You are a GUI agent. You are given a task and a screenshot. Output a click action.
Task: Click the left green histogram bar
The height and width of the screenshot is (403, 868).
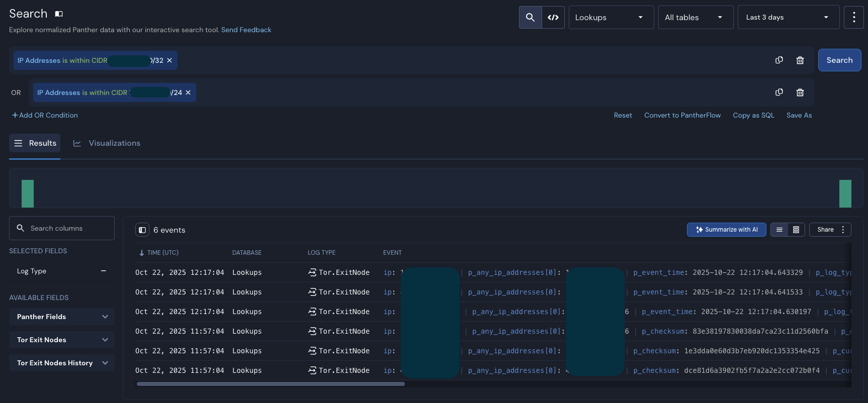28,193
